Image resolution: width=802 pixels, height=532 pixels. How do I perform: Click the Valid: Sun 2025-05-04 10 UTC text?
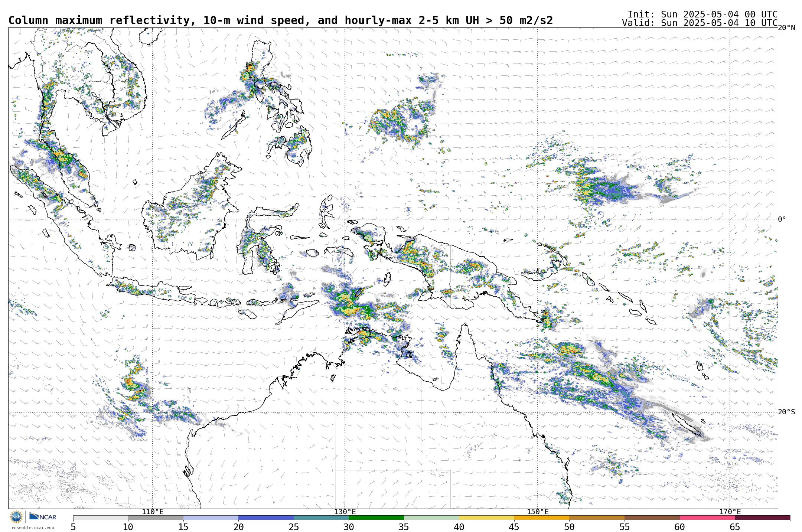tap(700, 23)
